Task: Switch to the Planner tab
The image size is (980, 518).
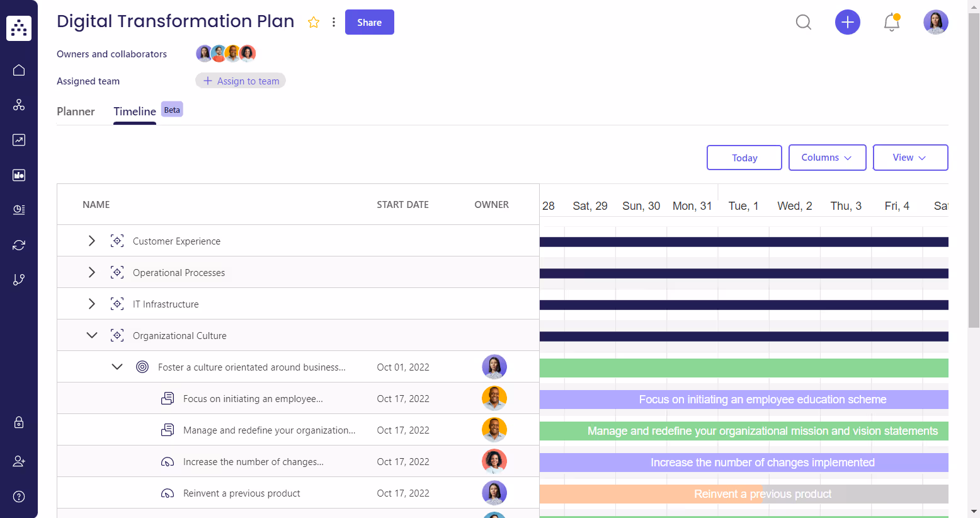Action: [x=76, y=112]
